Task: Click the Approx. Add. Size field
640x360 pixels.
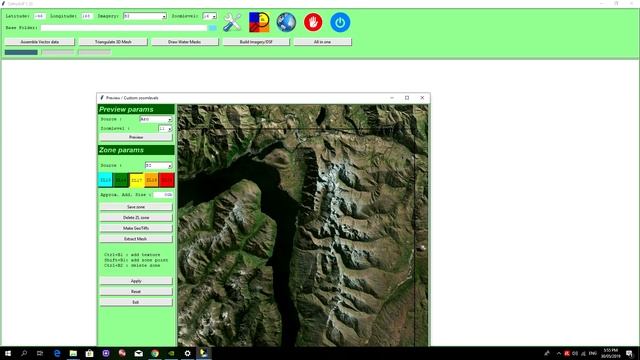Action: tap(163, 195)
